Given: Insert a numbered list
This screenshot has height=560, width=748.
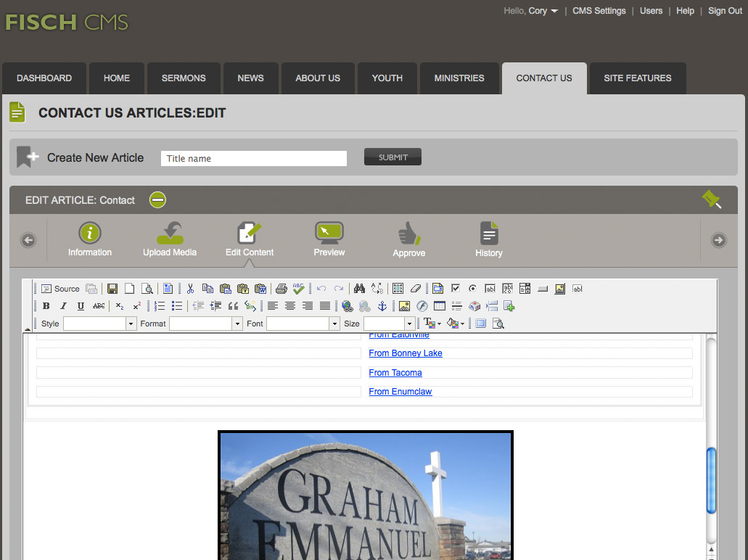Looking at the screenshot, I should point(160,306).
